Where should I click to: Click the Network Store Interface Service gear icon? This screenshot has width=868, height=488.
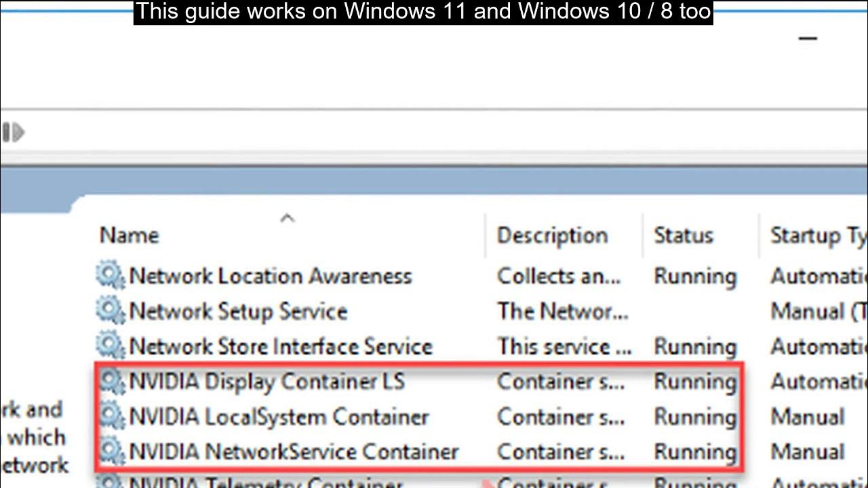tap(110, 346)
